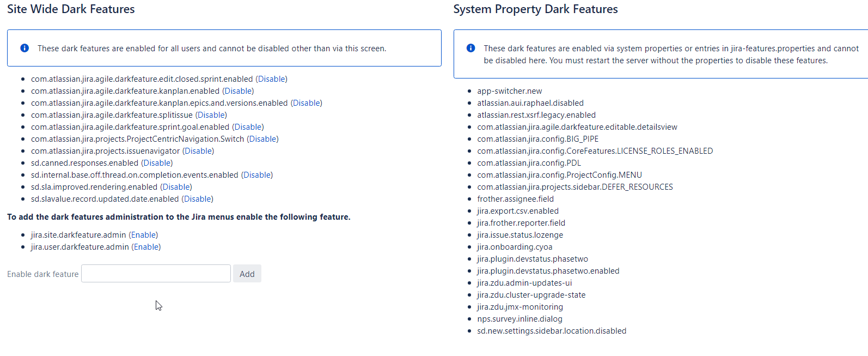The height and width of the screenshot is (356, 868).
Task: Disable ProjectCentricNavigation.Switch feature
Action: 263,139
